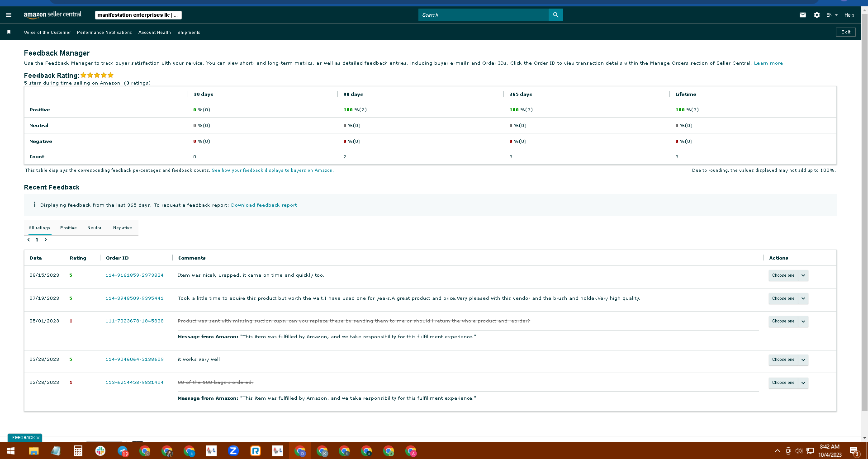
Task: Open link on how feedback displays to buyers
Action: 273,170
